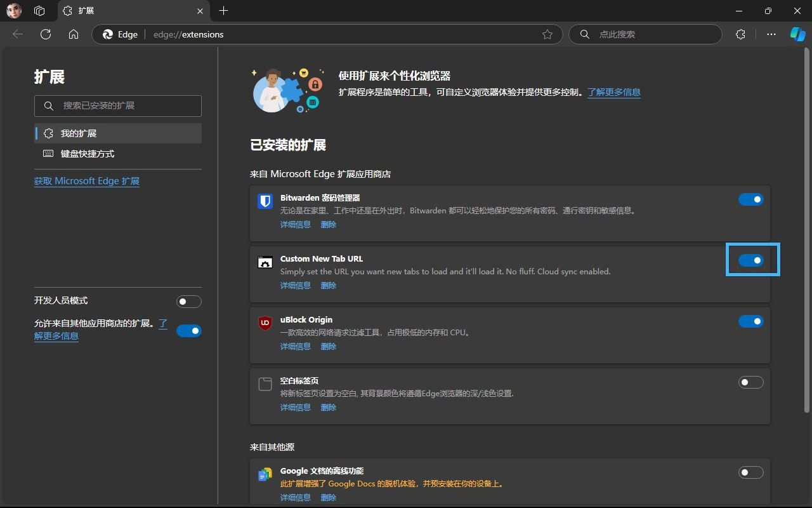Click 删除 for Bitwarden
This screenshot has height=508, width=812.
(x=329, y=224)
